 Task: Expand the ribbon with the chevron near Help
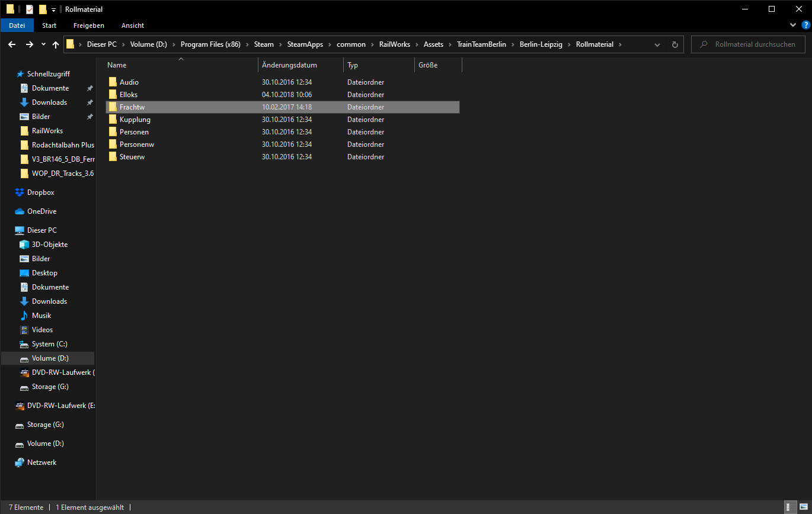(794, 25)
